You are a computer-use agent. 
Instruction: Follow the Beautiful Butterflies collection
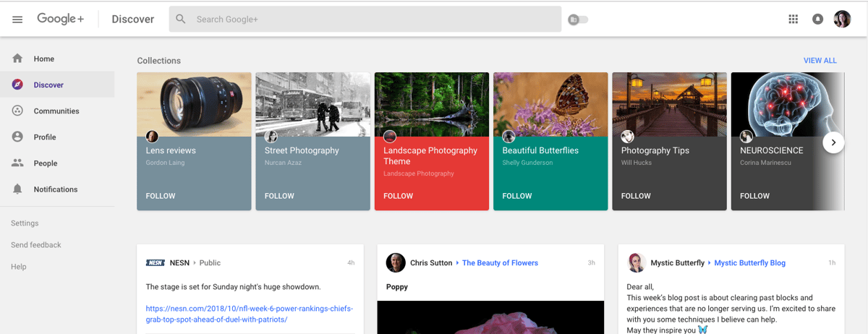click(517, 196)
